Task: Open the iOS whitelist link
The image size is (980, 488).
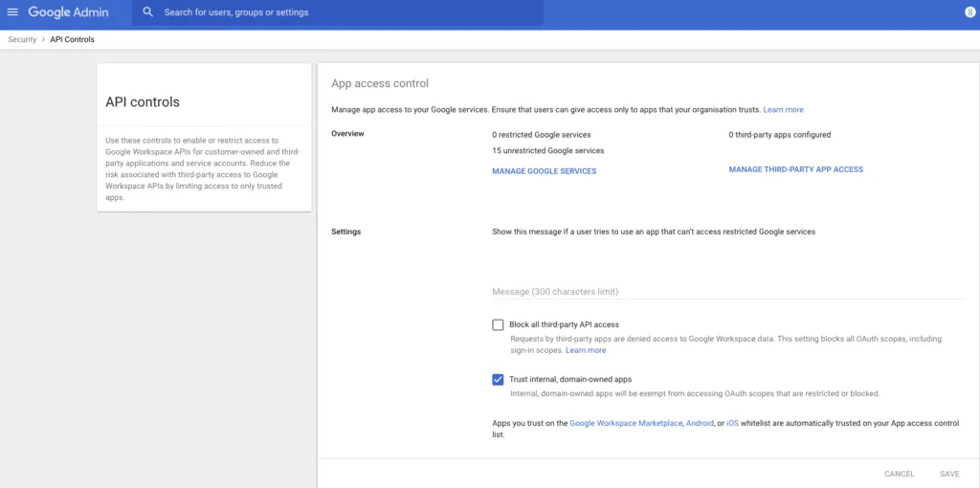Action: click(x=732, y=423)
